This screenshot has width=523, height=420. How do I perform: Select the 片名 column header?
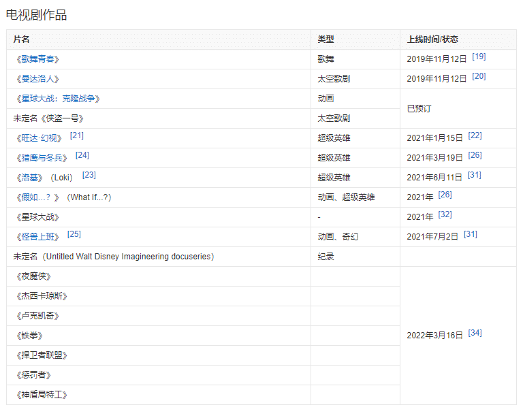coord(159,39)
